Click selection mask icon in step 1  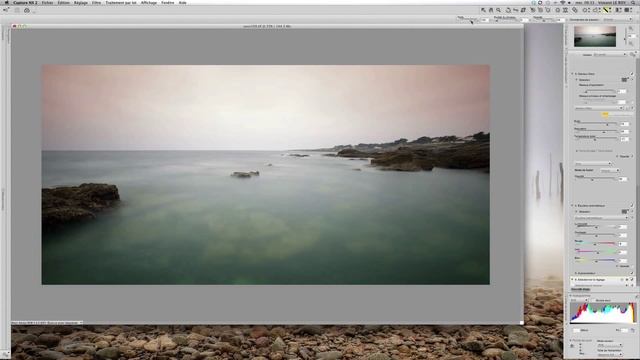[624, 80]
